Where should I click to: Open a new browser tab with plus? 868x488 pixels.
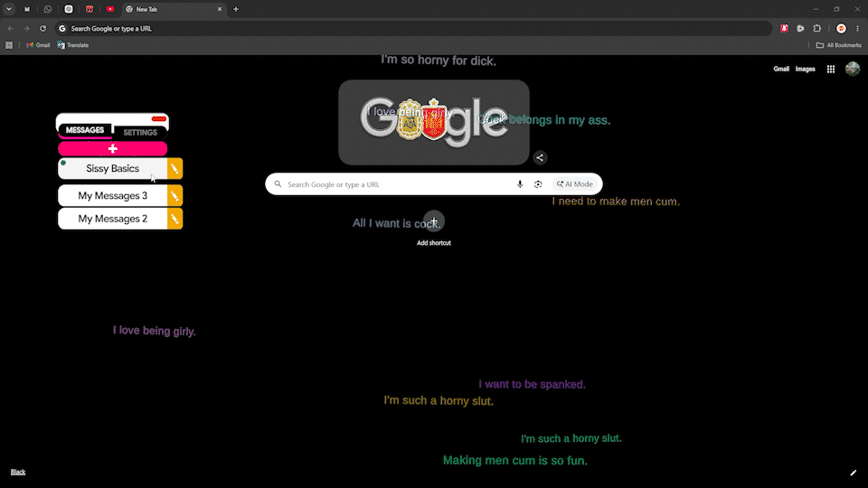(x=236, y=9)
